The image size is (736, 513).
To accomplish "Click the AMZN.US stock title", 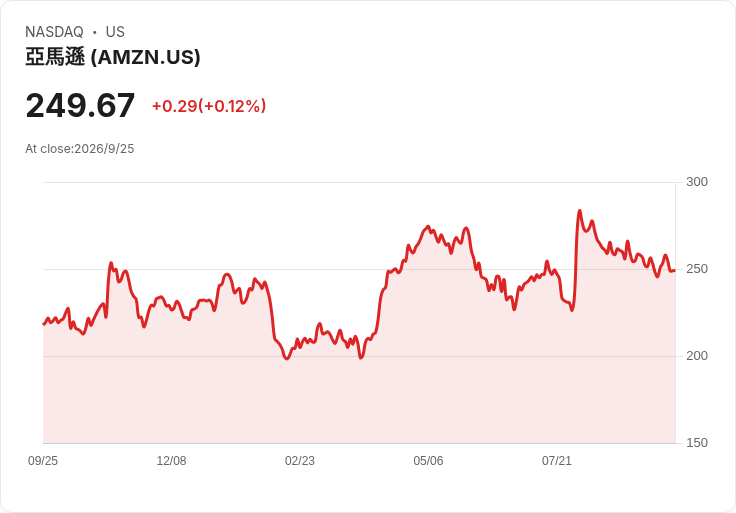I will 113,57.
